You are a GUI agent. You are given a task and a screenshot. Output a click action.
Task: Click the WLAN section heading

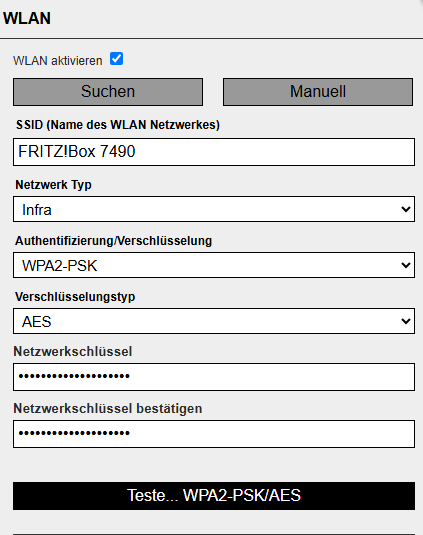(x=27, y=18)
